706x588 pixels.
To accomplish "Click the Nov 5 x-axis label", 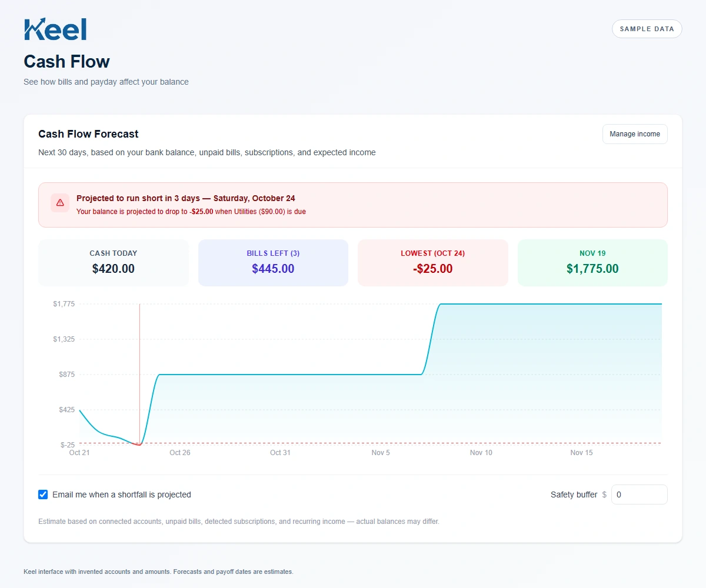I will (x=381, y=453).
